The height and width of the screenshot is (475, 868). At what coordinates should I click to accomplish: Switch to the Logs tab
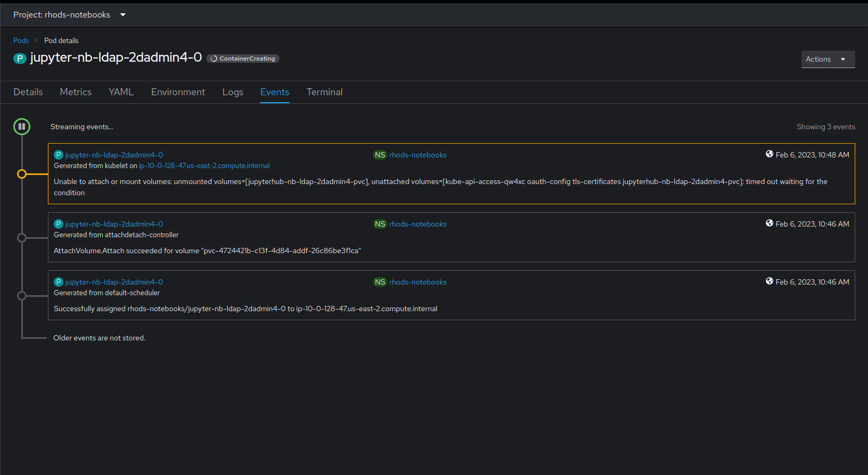233,92
